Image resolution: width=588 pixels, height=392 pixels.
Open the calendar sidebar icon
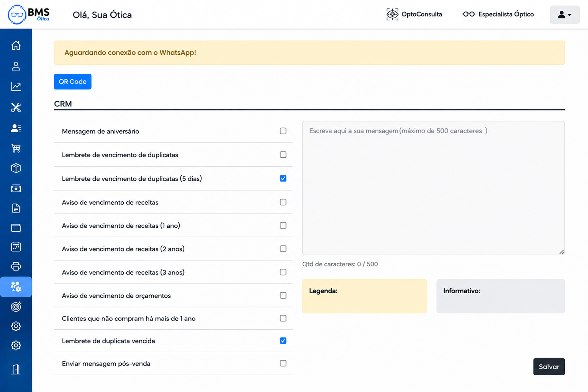16,247
